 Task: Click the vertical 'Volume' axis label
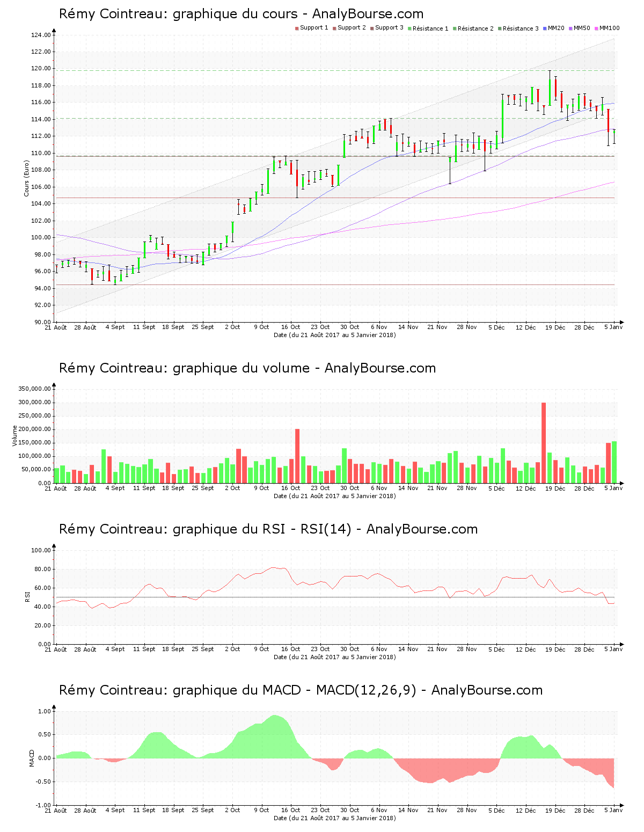[x=15, y=436]
